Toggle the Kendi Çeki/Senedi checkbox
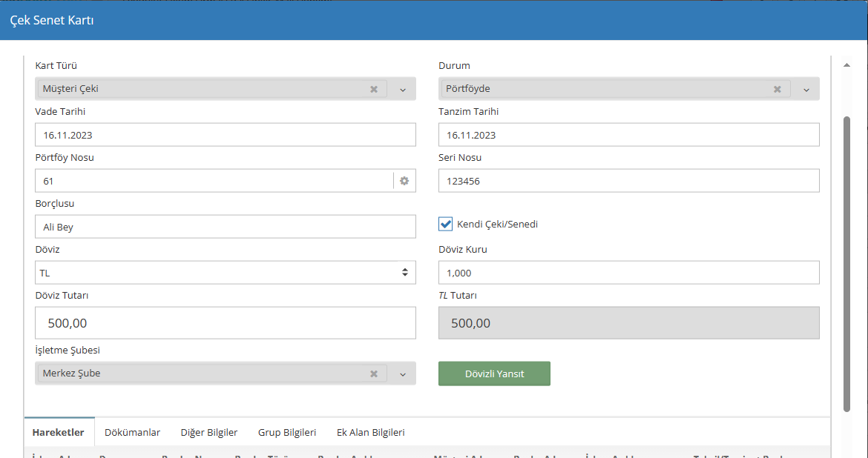This screenshot has height=458, width=868. pyautogui.click(x=446, y=224)
